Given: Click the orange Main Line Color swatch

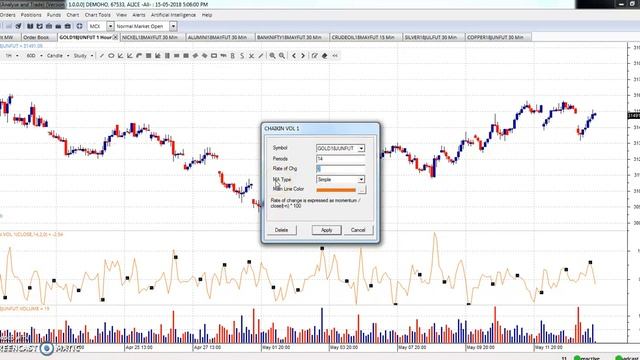Looking at the screenshot, I should tap(336, 190).
